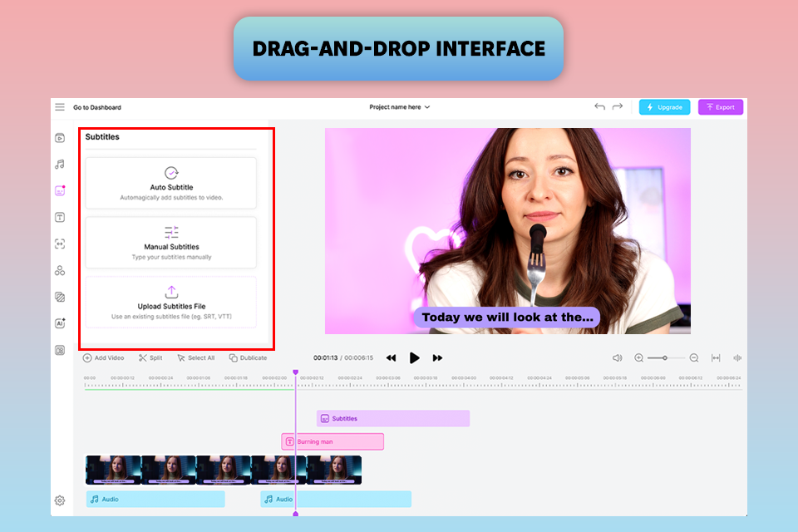Select the Subtitles sidebar icon
798x532 pixels.
[x=60, y=190]
